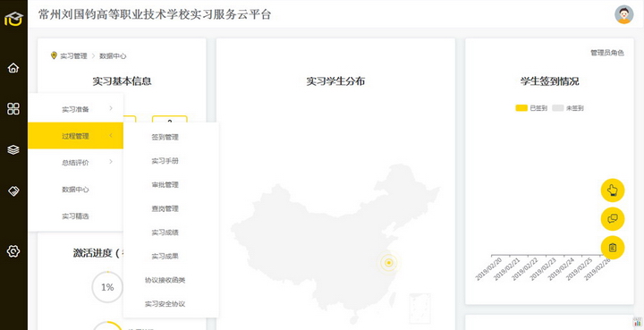
Task: Click the location marker on the China map
Action: [388, 262]
